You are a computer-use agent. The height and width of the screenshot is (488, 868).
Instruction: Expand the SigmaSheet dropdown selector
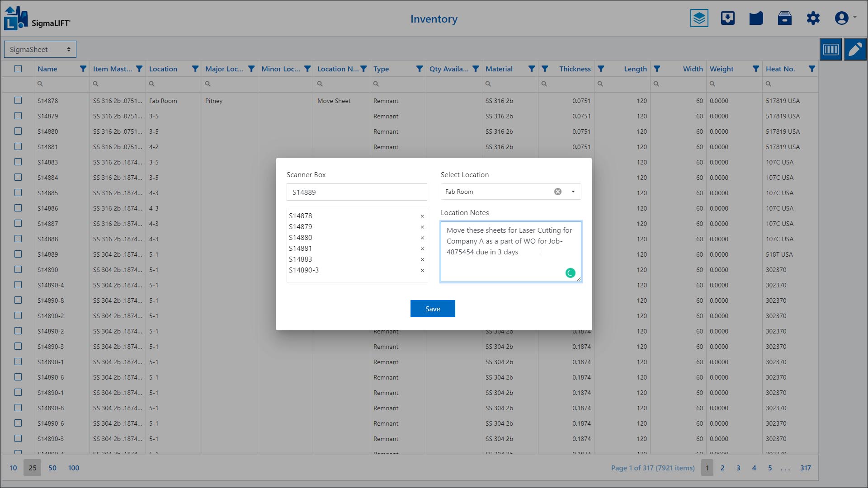[69, 49]
